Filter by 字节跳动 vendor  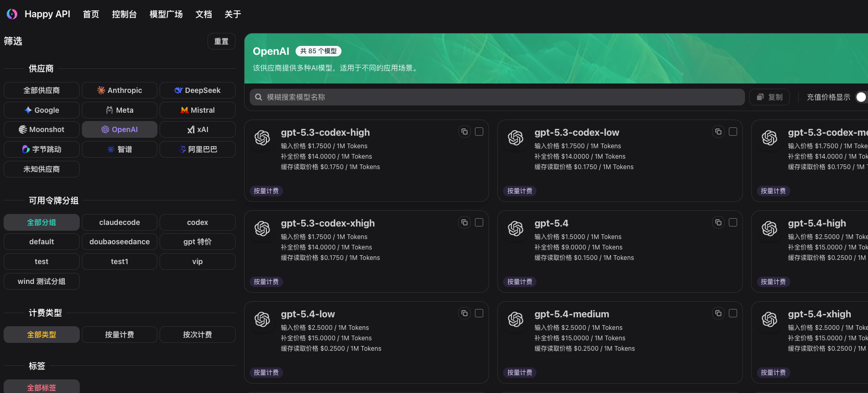42,149
